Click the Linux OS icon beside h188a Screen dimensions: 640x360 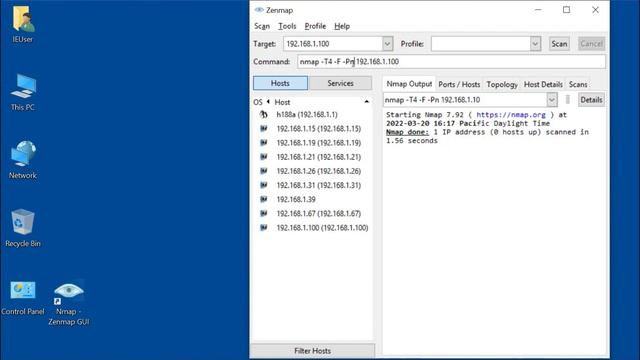pos(264,115)
